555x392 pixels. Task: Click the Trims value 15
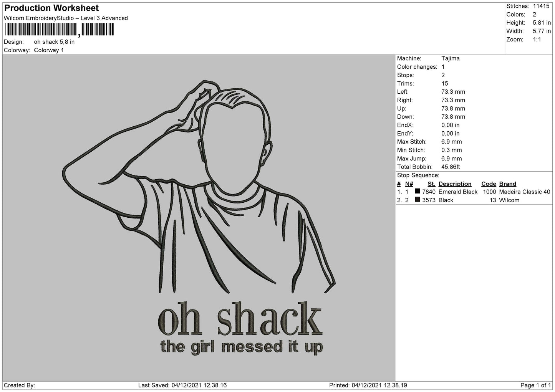pyautogui.click(x=445, y=84)
